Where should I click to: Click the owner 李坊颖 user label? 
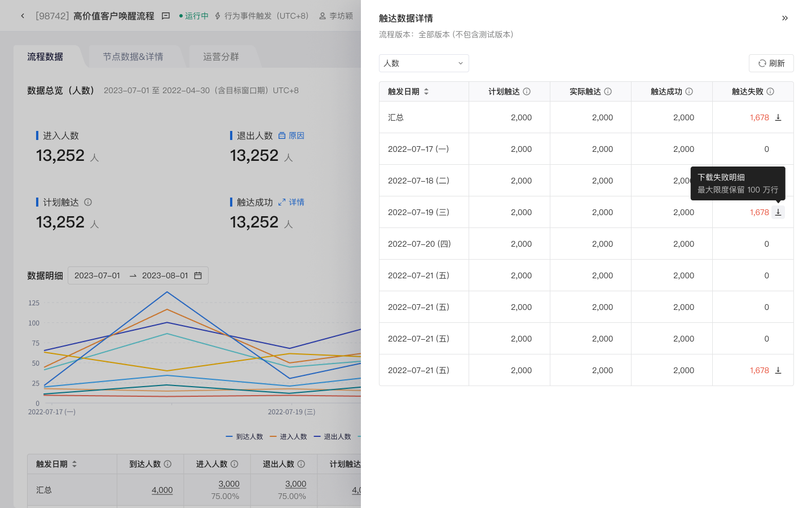tap(336, 16)
